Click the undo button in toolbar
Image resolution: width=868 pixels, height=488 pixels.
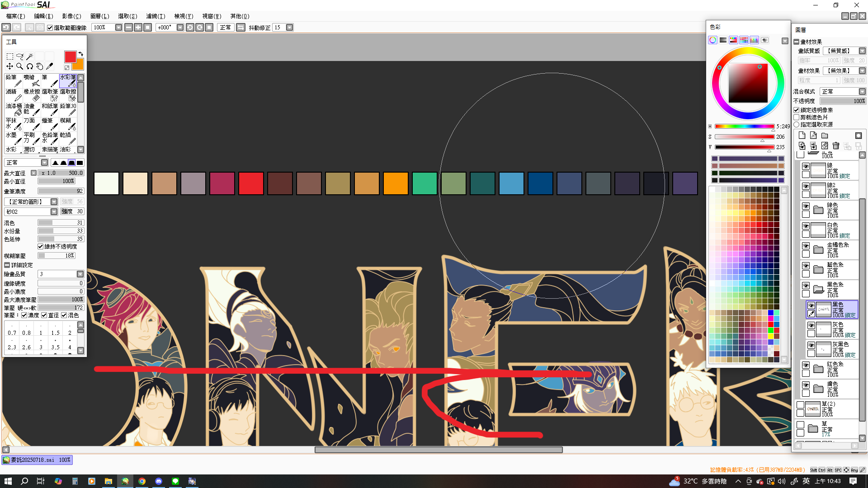(x=6, y=28)
